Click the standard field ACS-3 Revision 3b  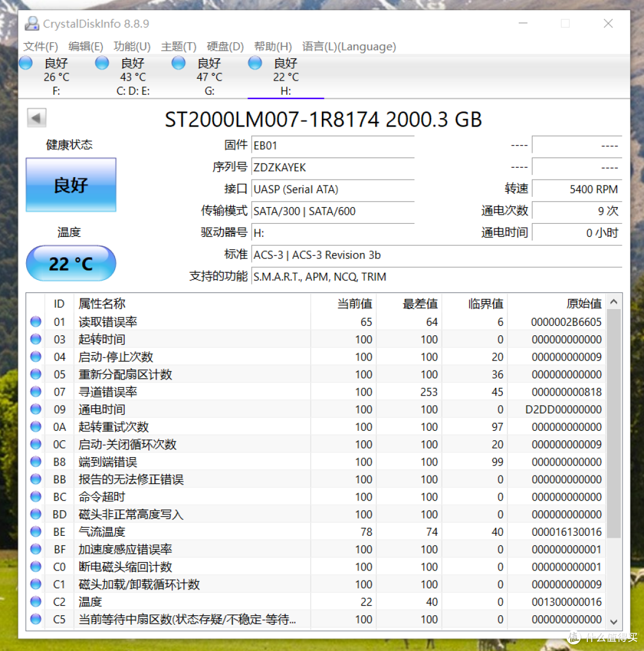(x=436, y=255)
